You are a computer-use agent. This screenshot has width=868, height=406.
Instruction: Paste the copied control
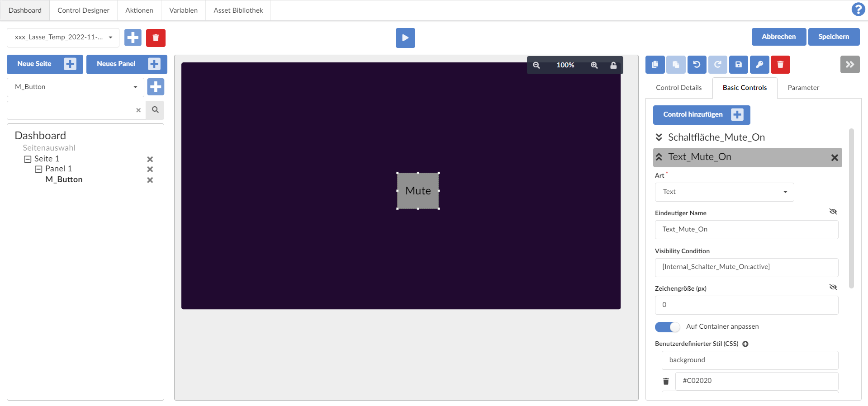pos(676,65)
